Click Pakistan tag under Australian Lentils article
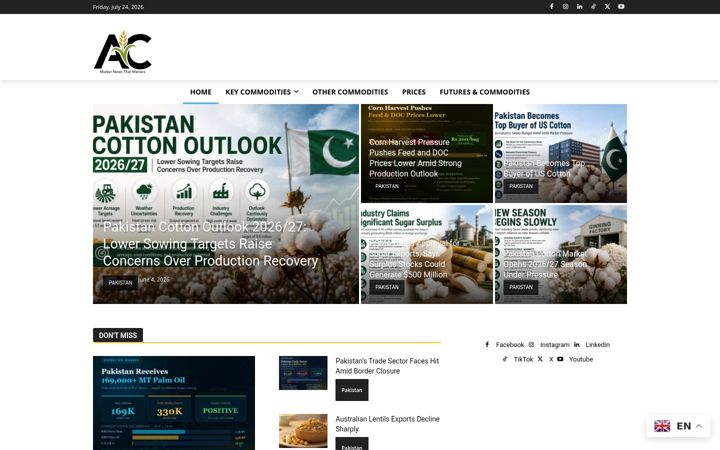Image resolution: width=720 pixels, height=450 pixels. coord(352,444)
